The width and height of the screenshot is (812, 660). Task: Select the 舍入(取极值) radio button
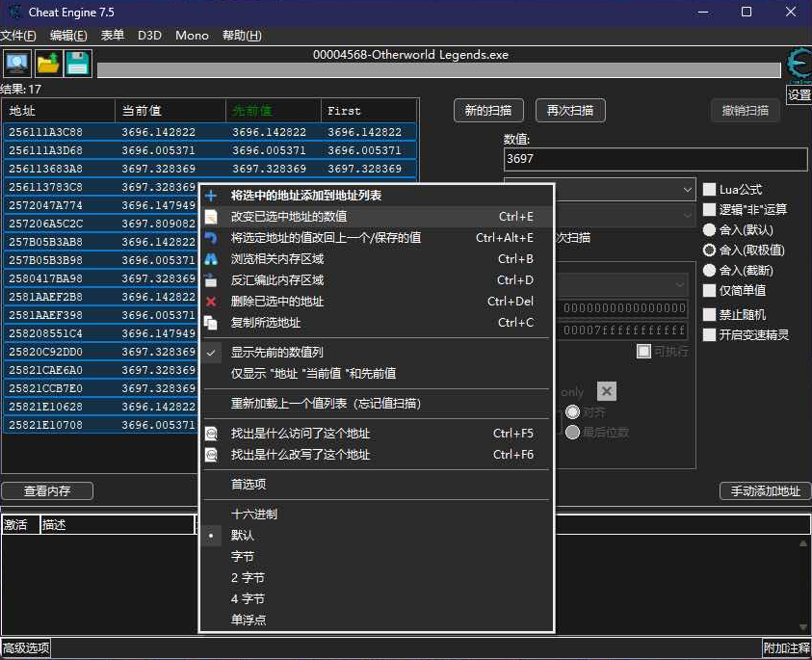(709, 250)
